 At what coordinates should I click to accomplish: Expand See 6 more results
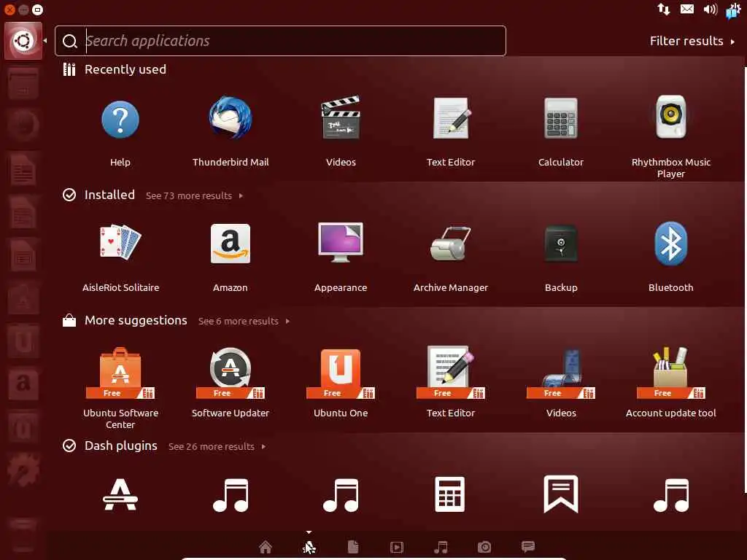(244, 321)
